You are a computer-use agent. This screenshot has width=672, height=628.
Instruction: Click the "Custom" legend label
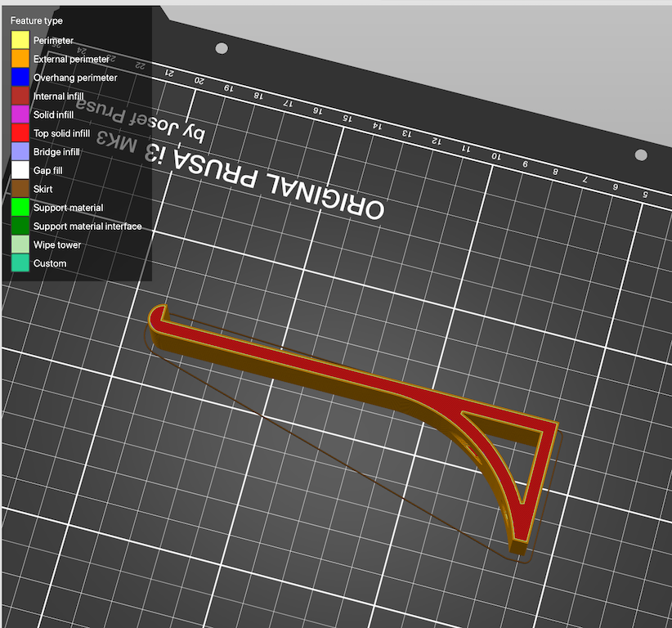[50, 263]
